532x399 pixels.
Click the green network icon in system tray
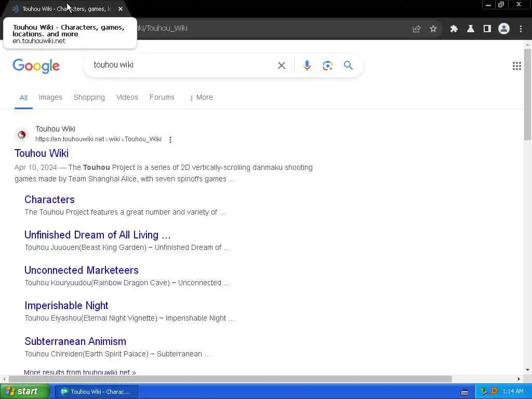point(484,392)
